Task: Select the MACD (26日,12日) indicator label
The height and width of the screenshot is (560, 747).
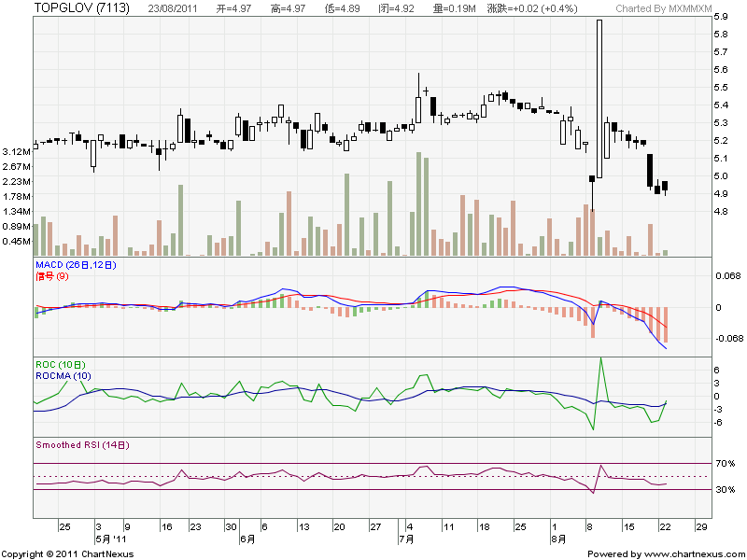Action: click(x=76, y=265)
